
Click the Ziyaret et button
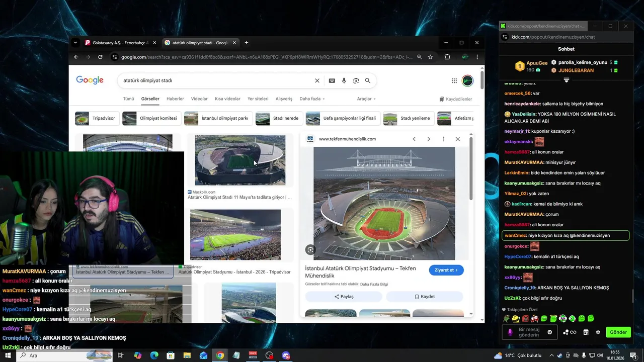[x=446, y=270]
